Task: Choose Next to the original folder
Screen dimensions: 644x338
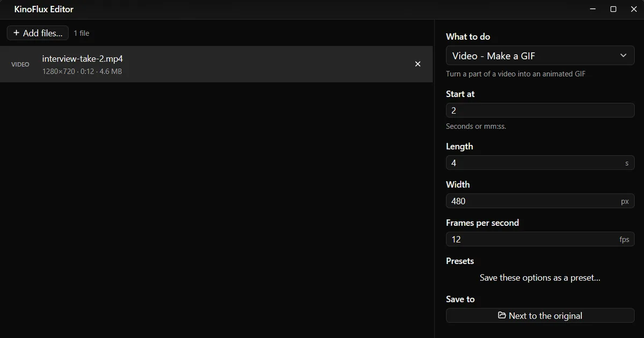Action: tap(540, 315)
